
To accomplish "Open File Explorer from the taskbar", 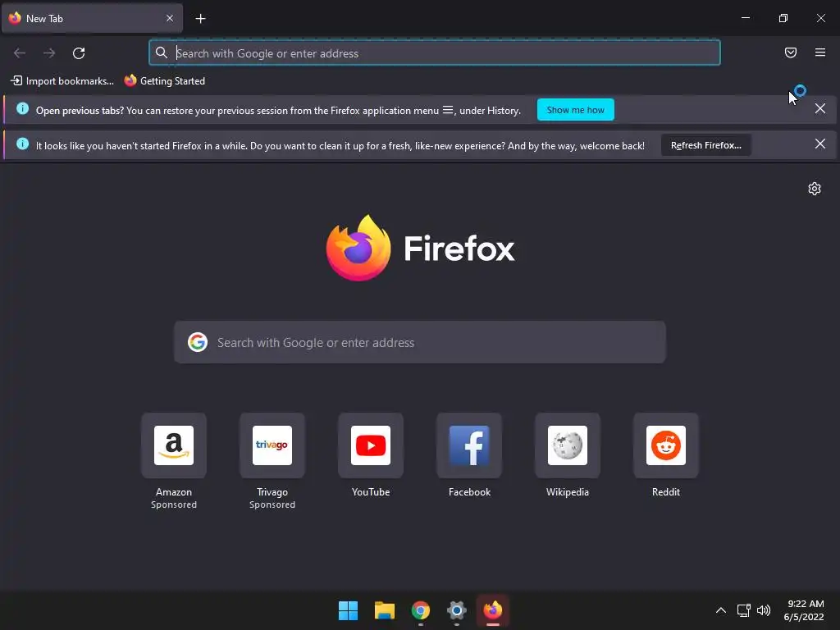I will 385,610.
